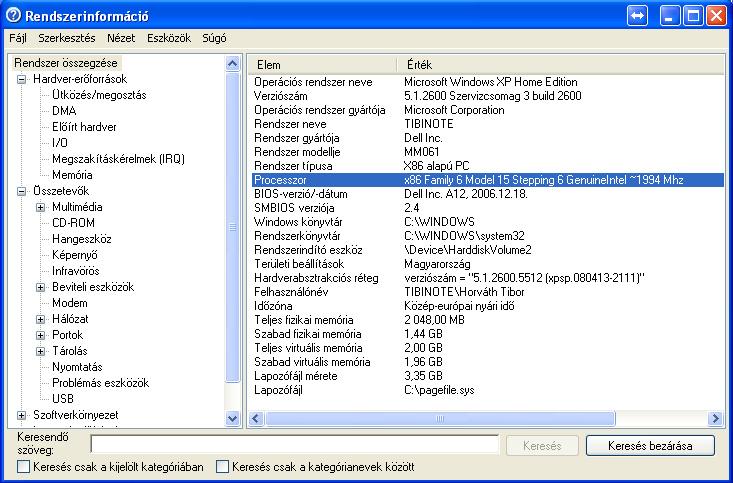Screen dimensions: 733x483
Task: Select the Lapozófájl mérete row
Action: 488,376
